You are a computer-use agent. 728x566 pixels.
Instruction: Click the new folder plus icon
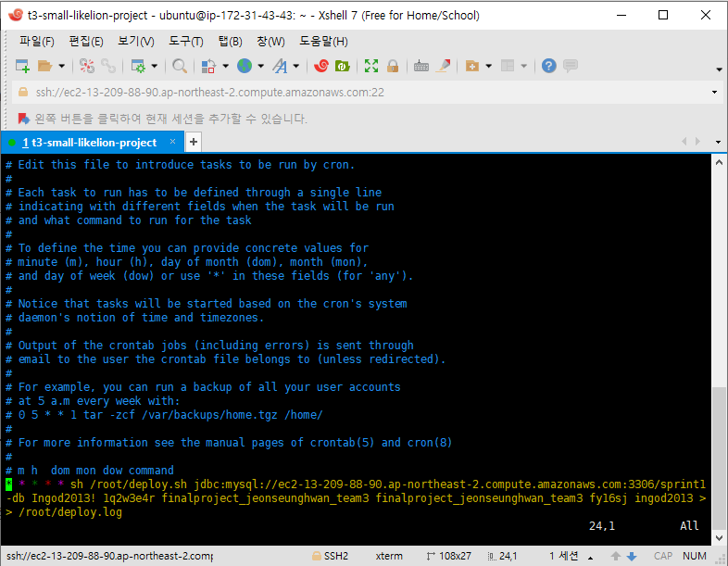[472, 66]
